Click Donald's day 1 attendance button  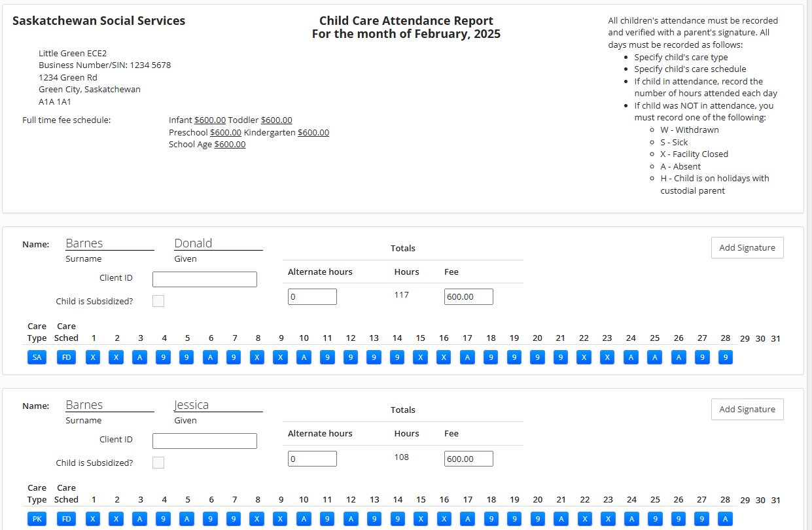[93, 357]
